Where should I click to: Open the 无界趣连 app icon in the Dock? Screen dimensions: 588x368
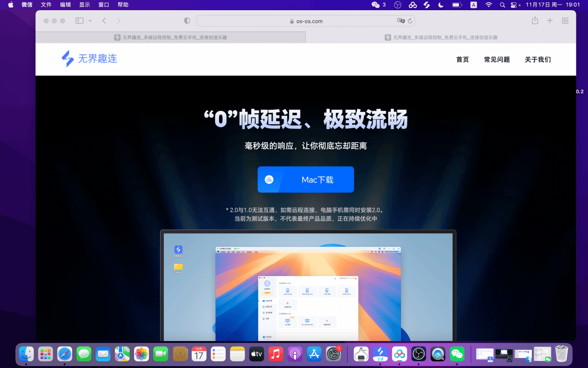(381, 354)
